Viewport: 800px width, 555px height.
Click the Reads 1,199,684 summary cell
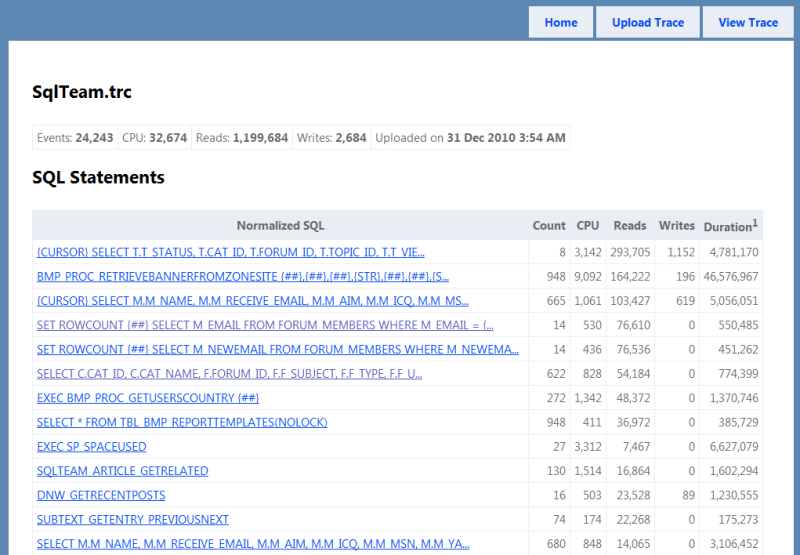(x=242, y=138)
